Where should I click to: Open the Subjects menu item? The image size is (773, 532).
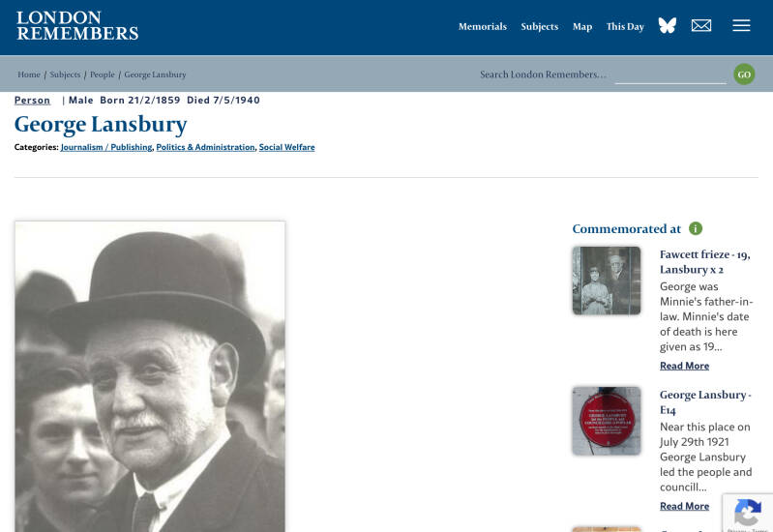[539, 27]
